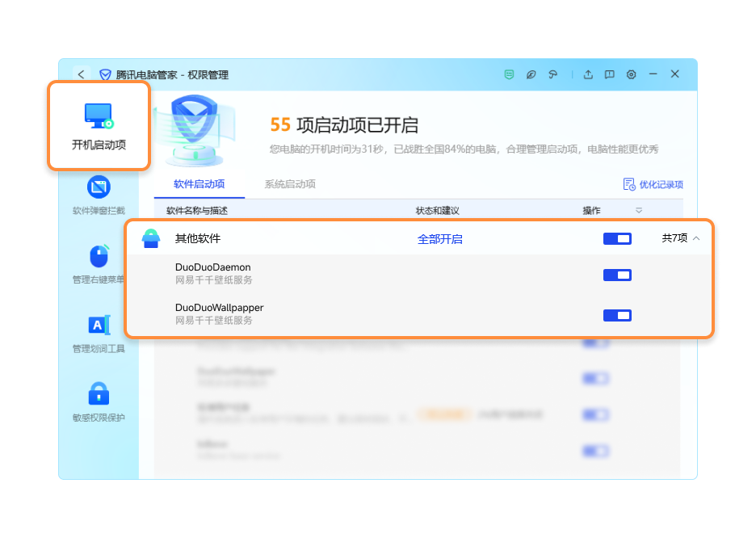This screenshot has height=538, width=756.
Task: Click the 55 项启动项已开启 heading
Action: 344,125
